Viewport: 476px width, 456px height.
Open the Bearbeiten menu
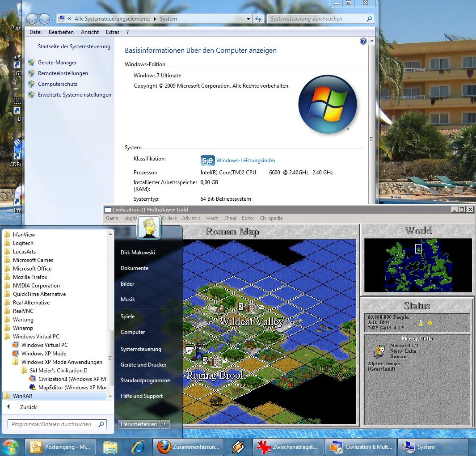point(61,32)
